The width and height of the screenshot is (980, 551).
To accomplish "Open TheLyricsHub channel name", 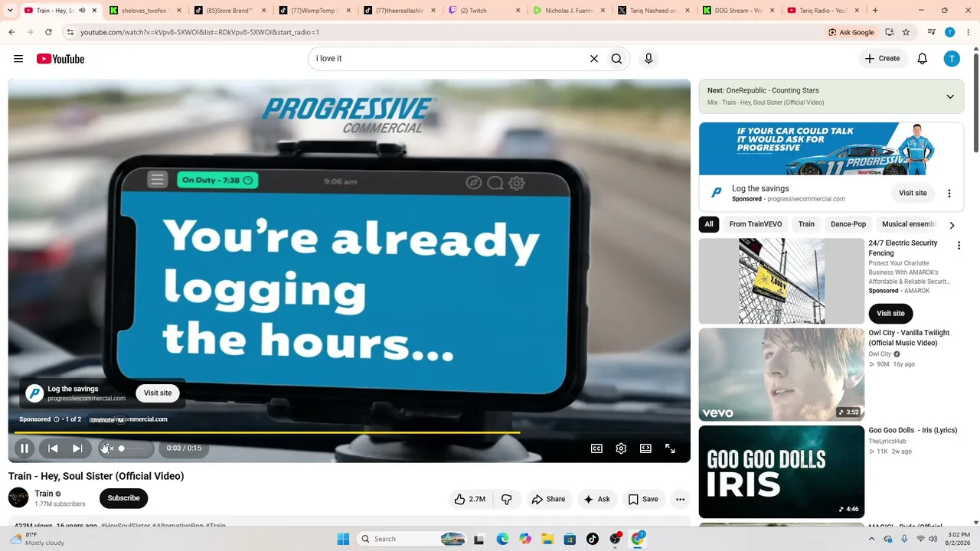I will (887, 442).
